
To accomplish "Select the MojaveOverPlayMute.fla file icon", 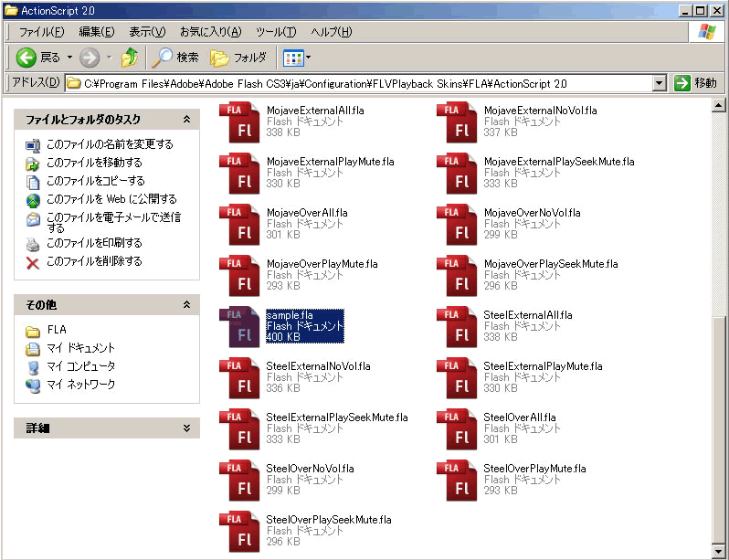I will coord(239,276).
